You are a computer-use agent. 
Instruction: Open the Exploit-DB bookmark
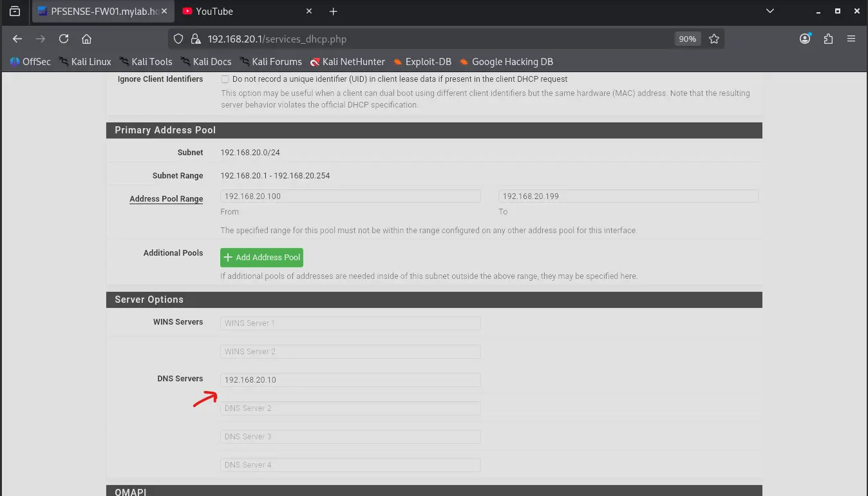coord(422,62)
